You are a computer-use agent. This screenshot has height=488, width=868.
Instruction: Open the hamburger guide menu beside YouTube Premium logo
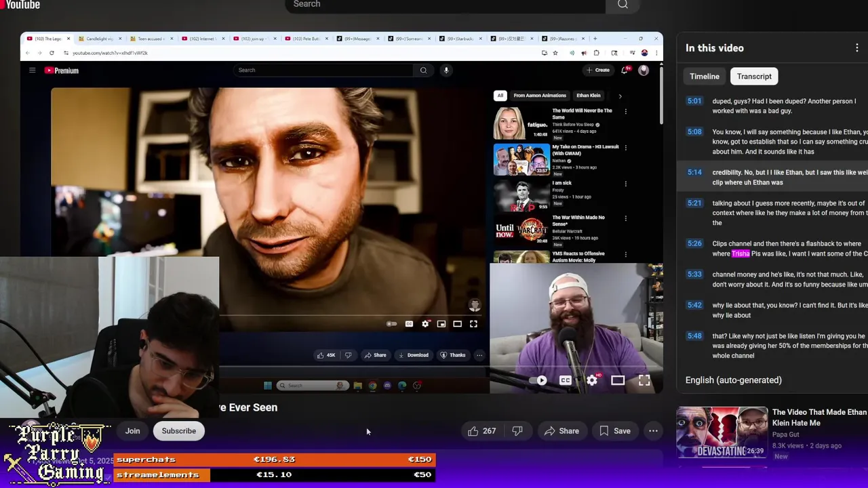click(x=32, y=70)
